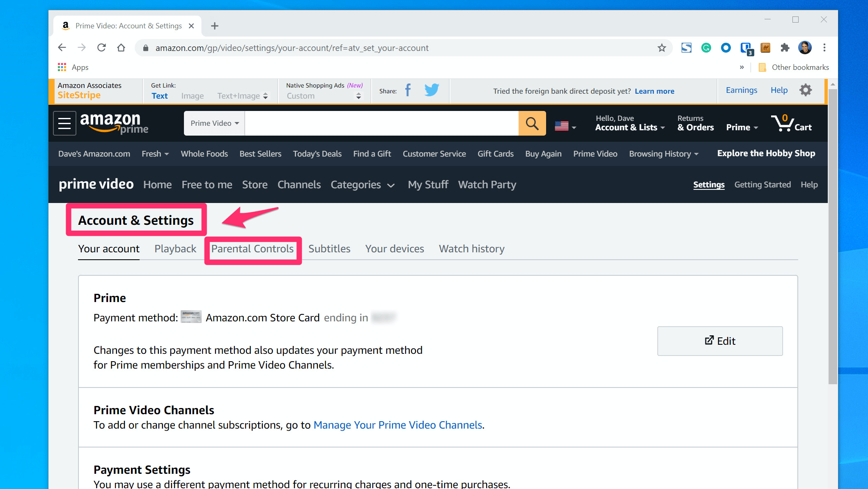The width and height of the screenshot is (868, 489).
Task: Share via the Twitter bird icon
Action: (x=432, y=90)
